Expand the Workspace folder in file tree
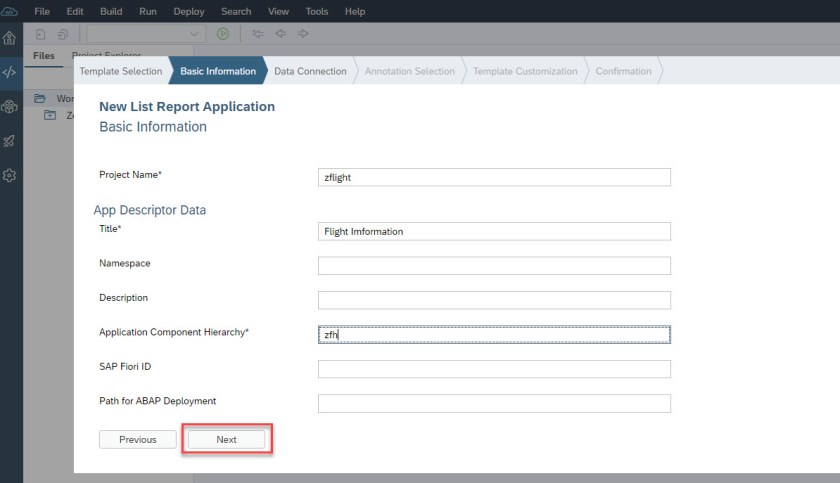The height and width of the screenshot is (483, 840). click(40, 99)
